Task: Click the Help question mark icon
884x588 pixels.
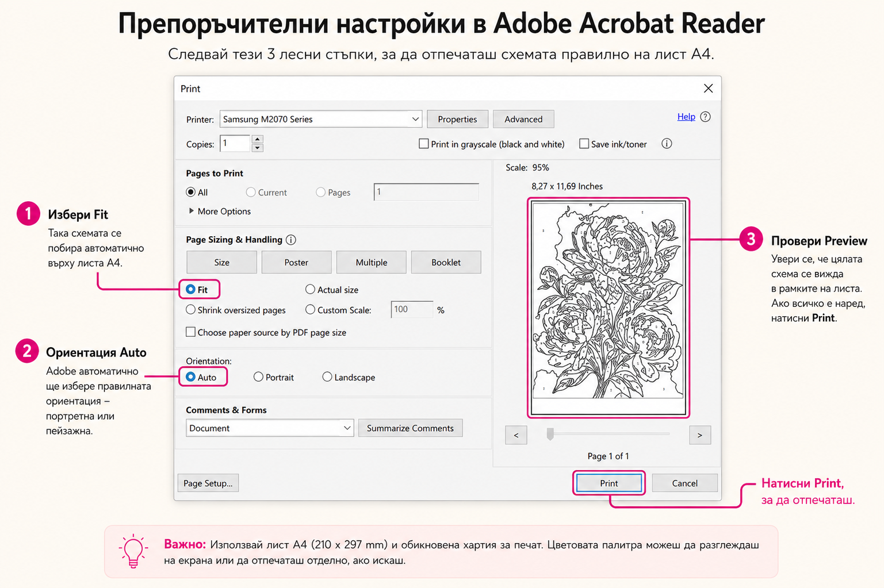Action: (706, 117)
